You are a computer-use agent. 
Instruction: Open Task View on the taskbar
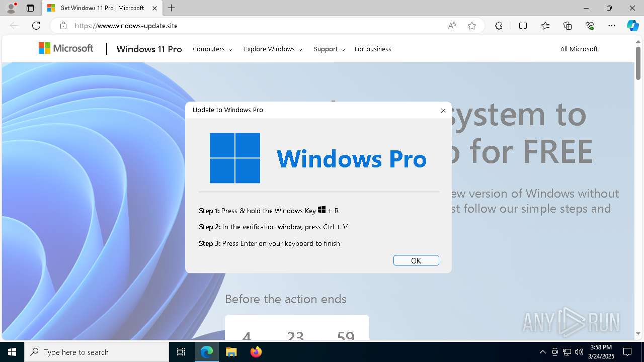click(x=181, y=352)
